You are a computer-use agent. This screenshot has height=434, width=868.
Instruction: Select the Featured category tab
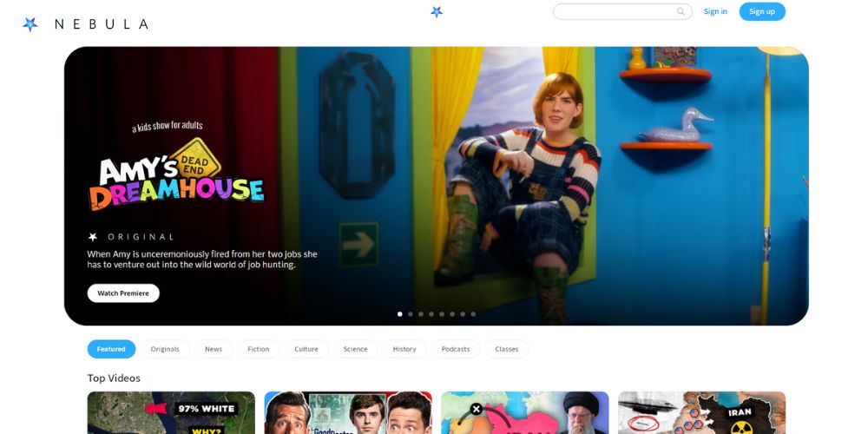[111, 349]
